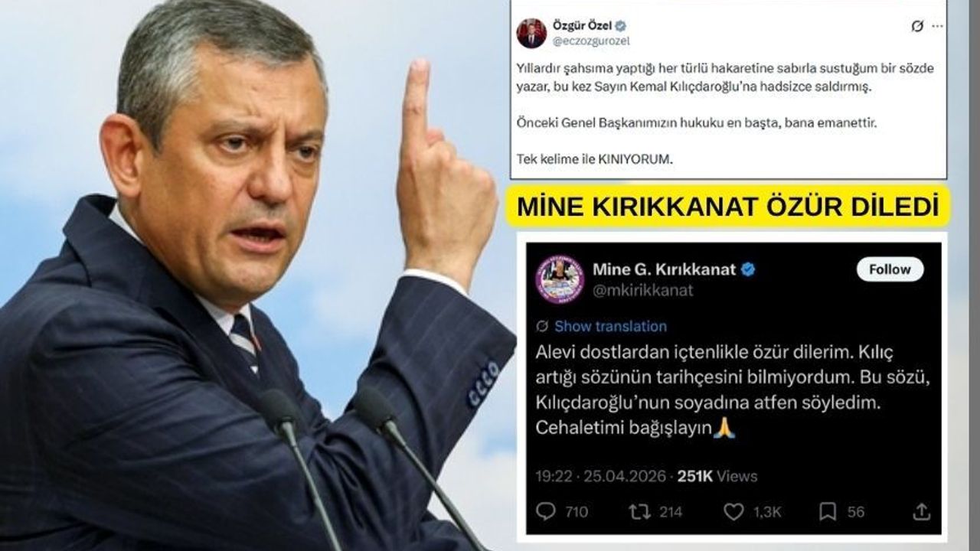
Task: Click Mine G. Kırıkkanat's verified badge
Action: tap(750, 269)
